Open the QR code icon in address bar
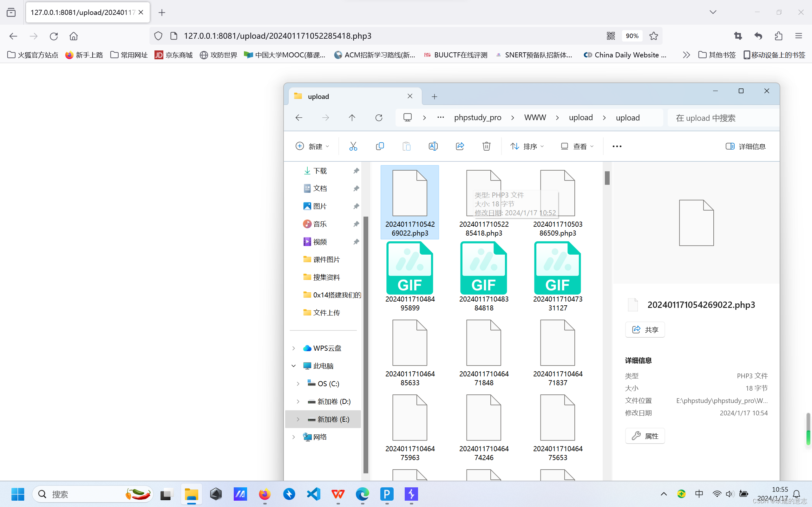812x507 pixels. pos(611,36)
